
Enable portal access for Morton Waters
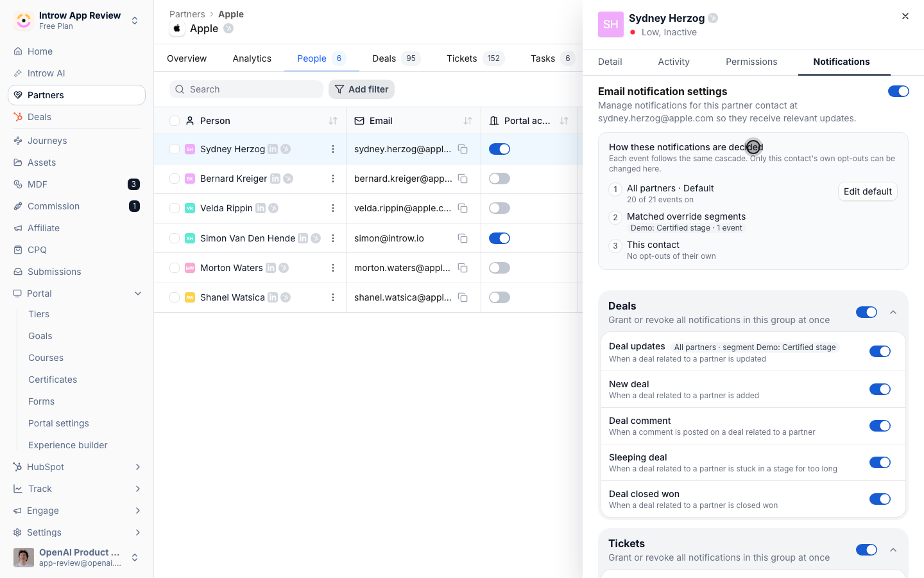tap(499, 268)
